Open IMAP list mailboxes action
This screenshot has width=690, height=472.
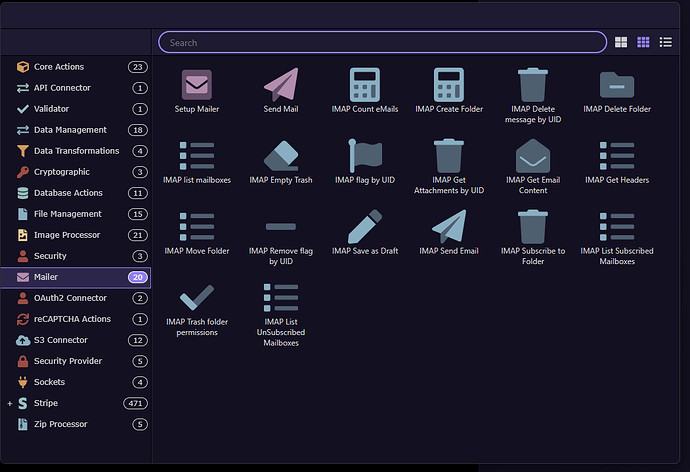(x=197, y=162)
